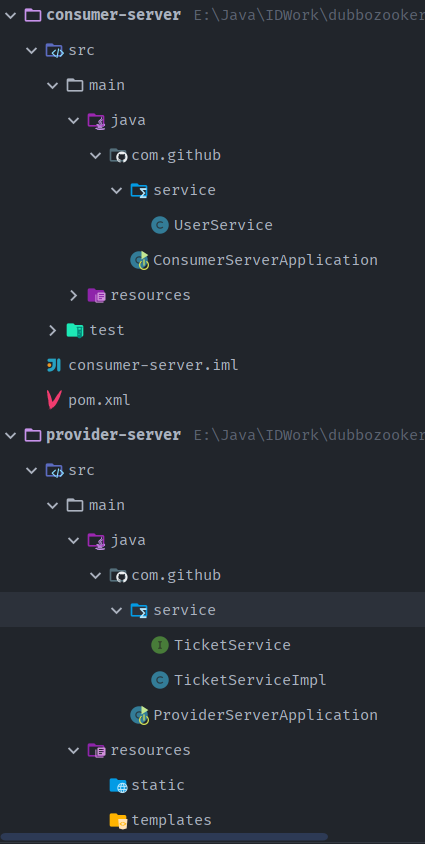The width and height of the screenshot is (425, 844).
Task: Click the pom.xml Maven file icon
Action: point(54,400)
